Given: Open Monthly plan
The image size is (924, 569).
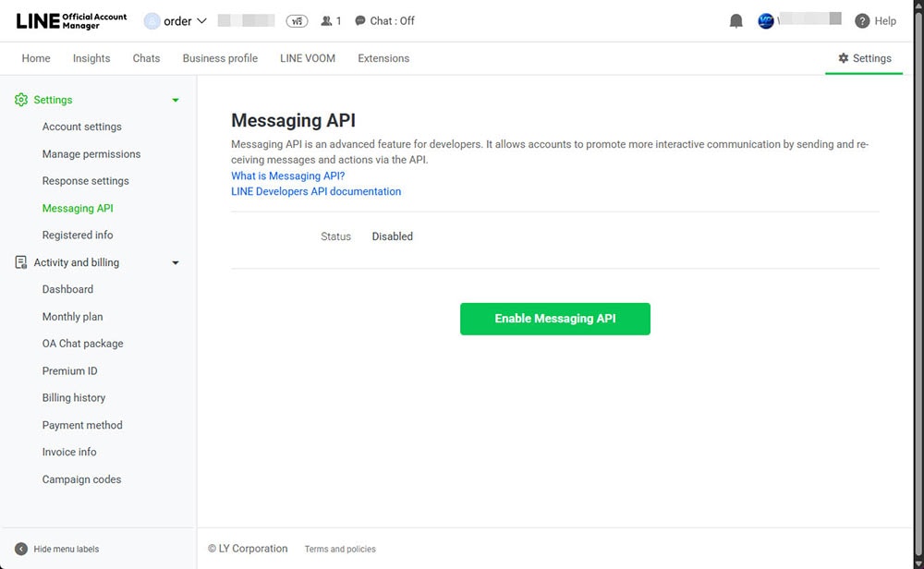Looking at the screenshot, I should 72,316.
